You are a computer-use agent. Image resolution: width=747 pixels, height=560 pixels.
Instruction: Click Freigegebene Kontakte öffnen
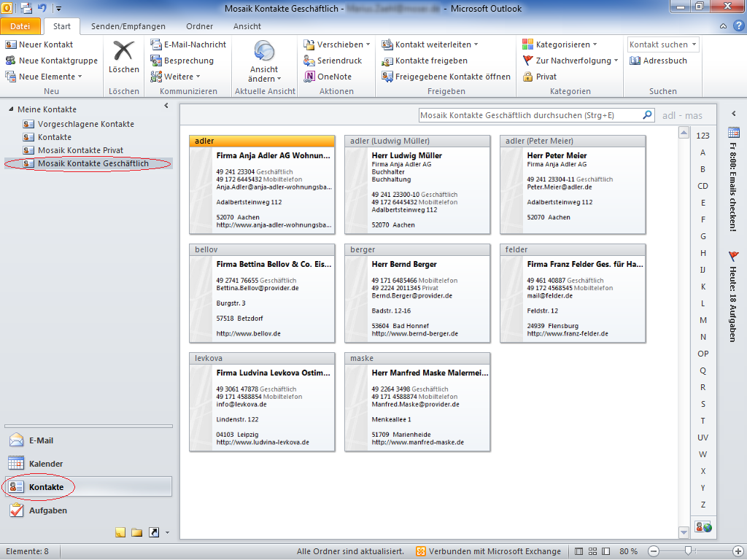click(446, 76)
